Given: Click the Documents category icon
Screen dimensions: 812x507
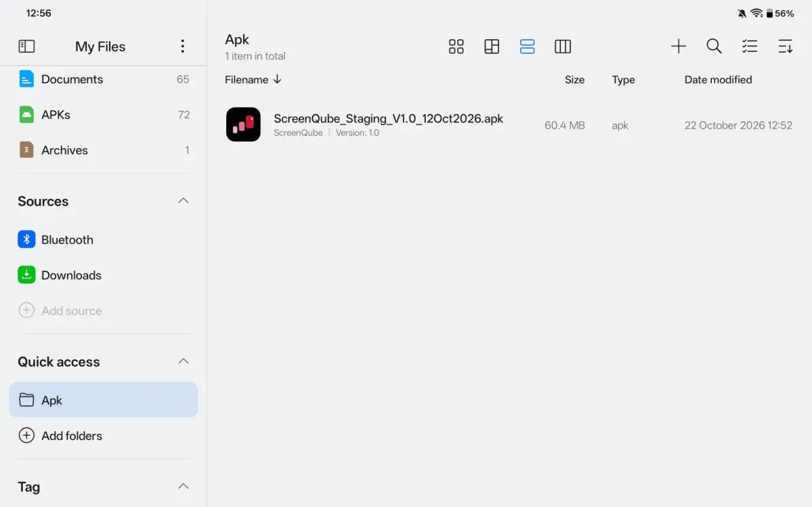Looking at the screenshot, I should pyautogui.click(x=26, y=79).
